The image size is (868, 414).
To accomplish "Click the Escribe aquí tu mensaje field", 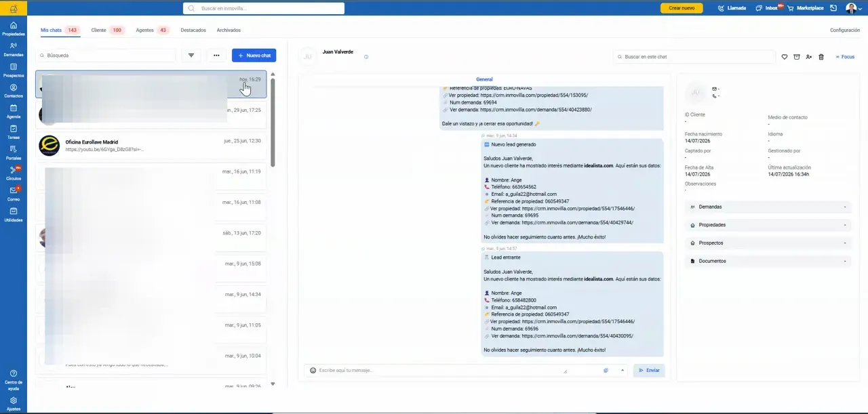I will 437,371.
